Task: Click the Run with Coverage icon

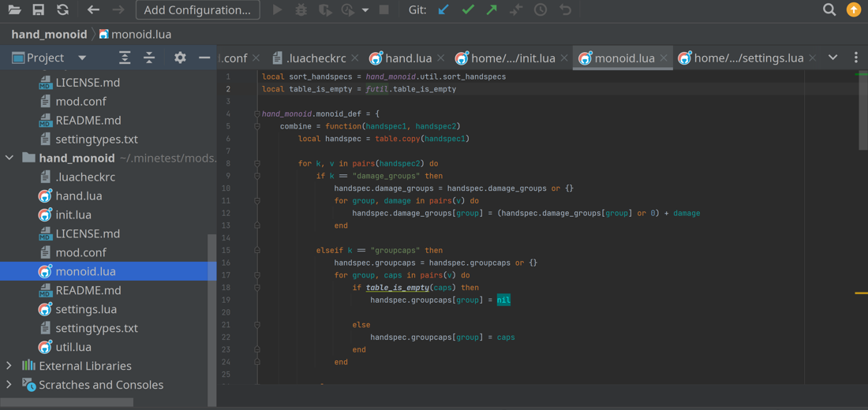Action: pos(326,9)
